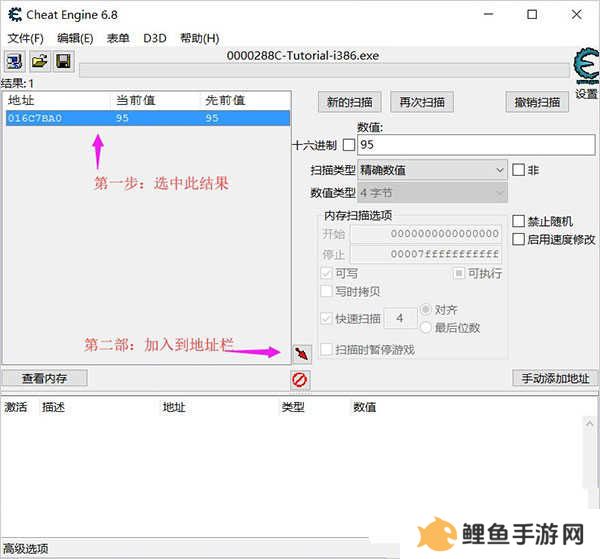Enable the 非 (not) checkbox
Screen dimensions: 600x559
[518, 169]
